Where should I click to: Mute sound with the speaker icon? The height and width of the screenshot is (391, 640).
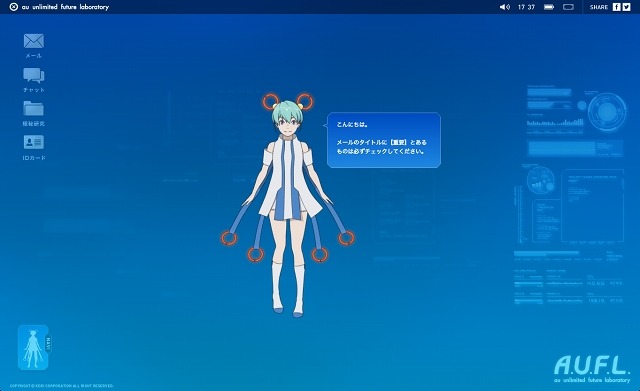point(505,7)
